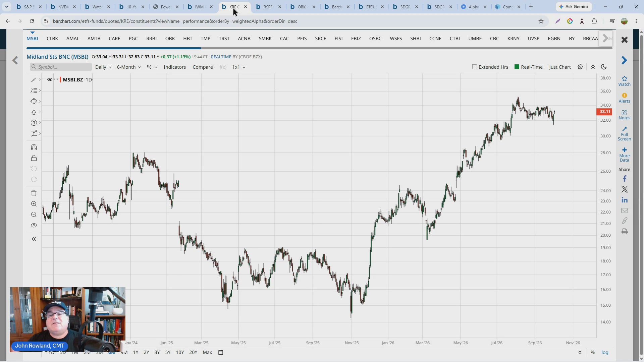Enable the Extended Hrs checkbox

474,67
